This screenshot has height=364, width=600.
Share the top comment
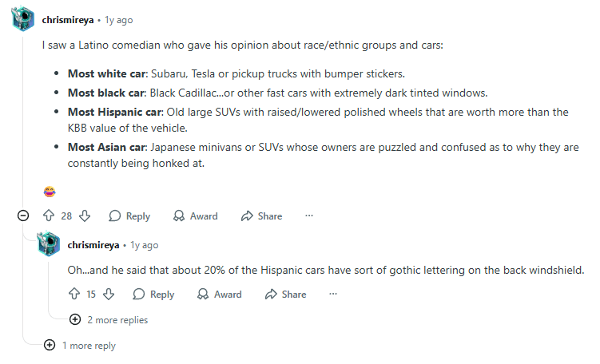(261, 216)
